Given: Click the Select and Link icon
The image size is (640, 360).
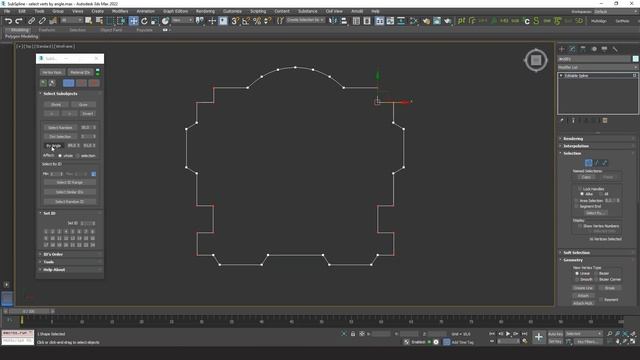Looking at the screenshot, I should pos(31,21).
